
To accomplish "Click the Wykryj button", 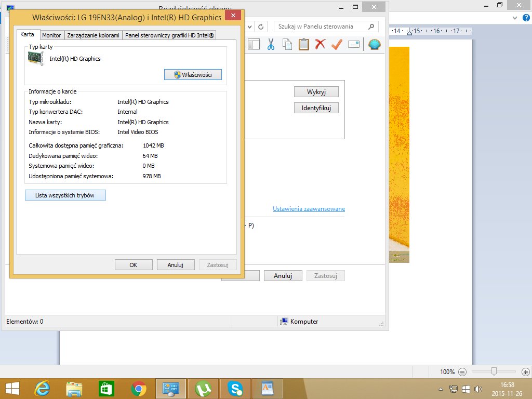I will click(x=316, y=91).
